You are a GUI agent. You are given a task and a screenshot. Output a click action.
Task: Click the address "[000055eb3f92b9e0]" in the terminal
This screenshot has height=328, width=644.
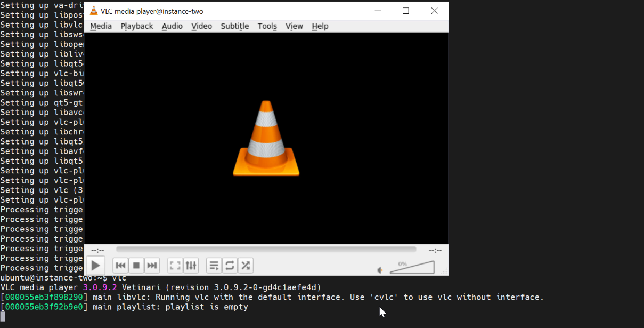[44, 307]
